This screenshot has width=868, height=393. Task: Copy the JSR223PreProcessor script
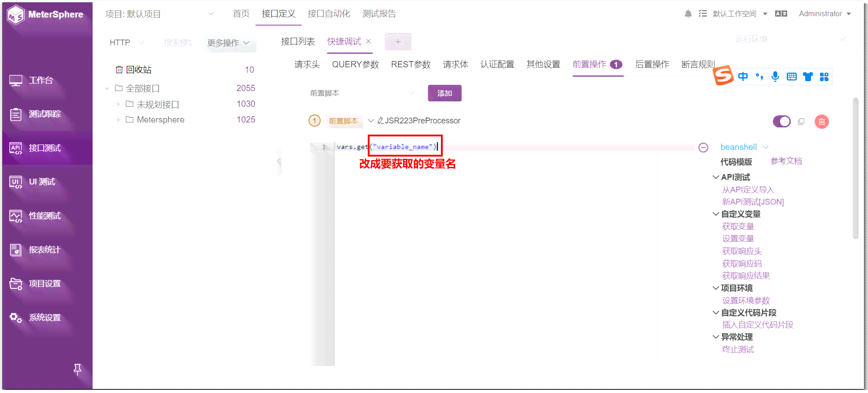[x=801, y=122]
